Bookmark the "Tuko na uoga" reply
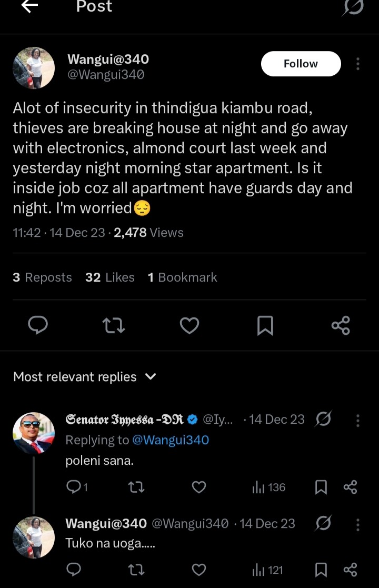The image size is (379, 588). tap(321, 570)
